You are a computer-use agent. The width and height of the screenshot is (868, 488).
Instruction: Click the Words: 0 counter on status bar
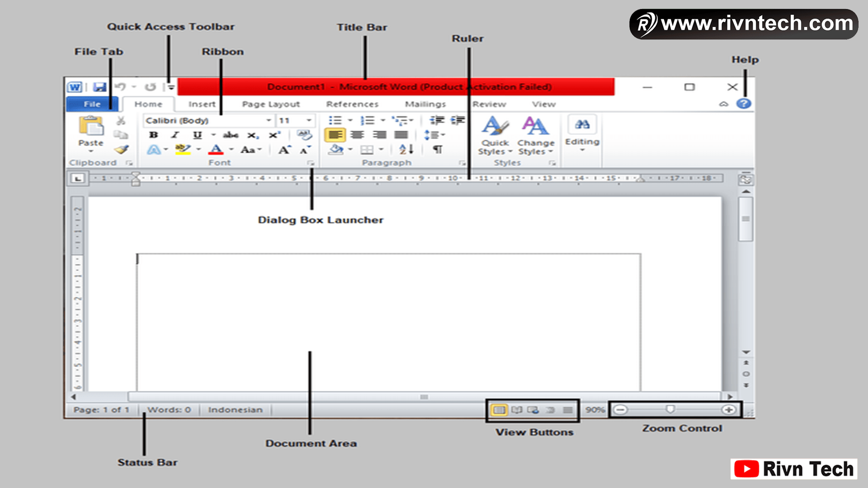pos(170,409)
